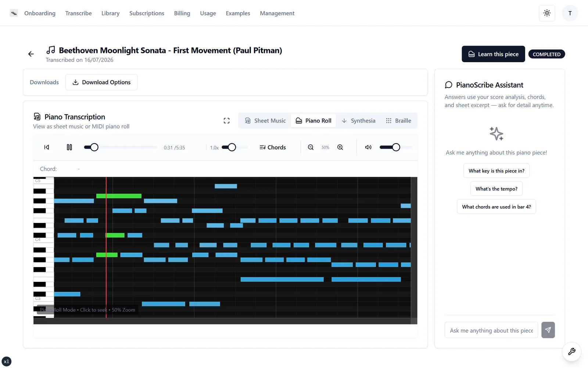Pause the piano roll playback

coord(69,147)
